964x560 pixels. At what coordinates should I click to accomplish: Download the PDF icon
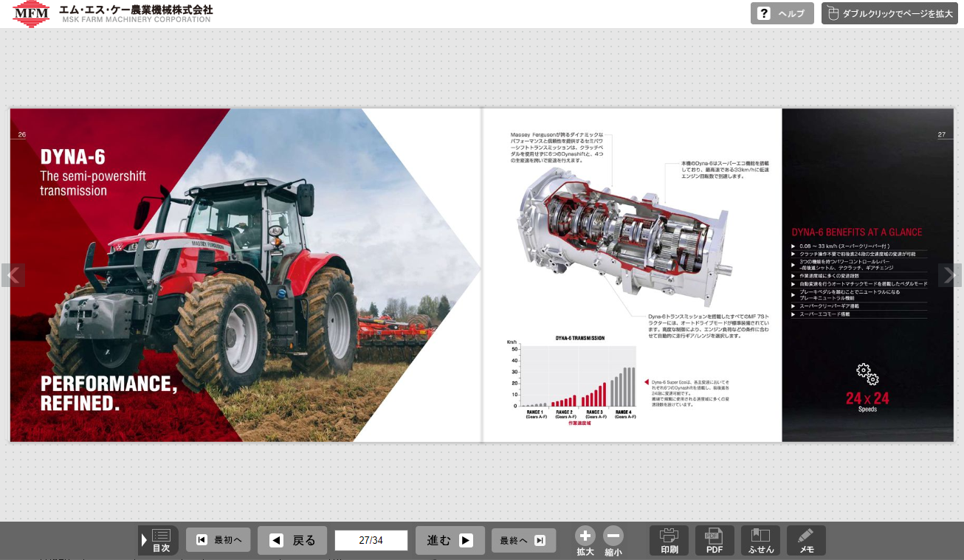click(x=715, y=541)
